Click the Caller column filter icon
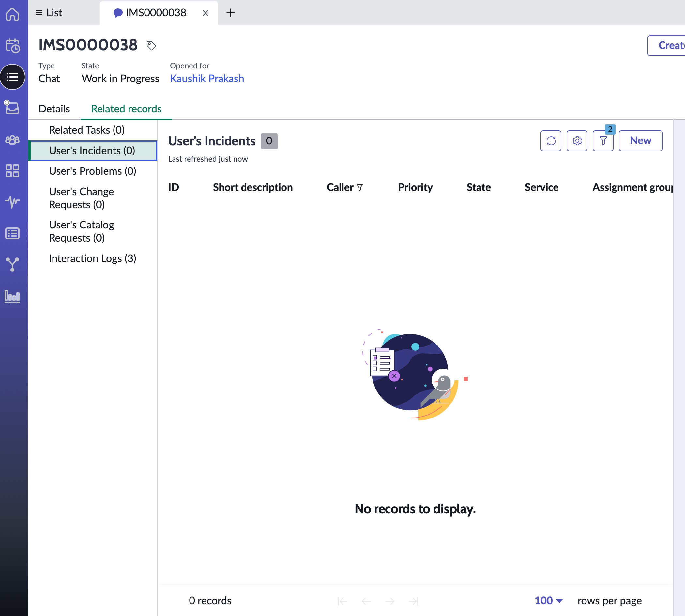 pos(360,187)
